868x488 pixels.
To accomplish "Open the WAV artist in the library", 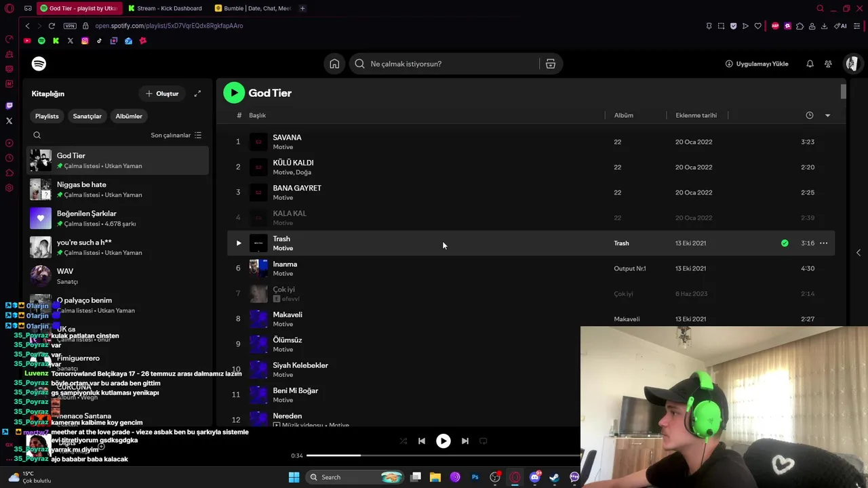I will tap(118, 276).
